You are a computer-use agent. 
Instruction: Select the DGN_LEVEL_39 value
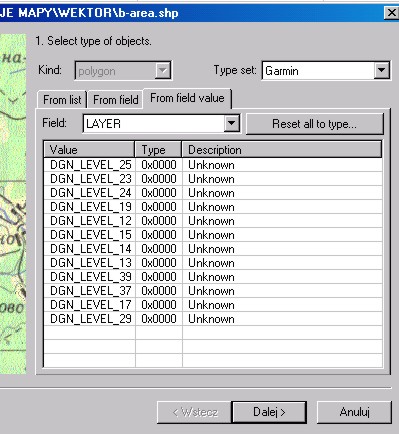tap(91, 277)
